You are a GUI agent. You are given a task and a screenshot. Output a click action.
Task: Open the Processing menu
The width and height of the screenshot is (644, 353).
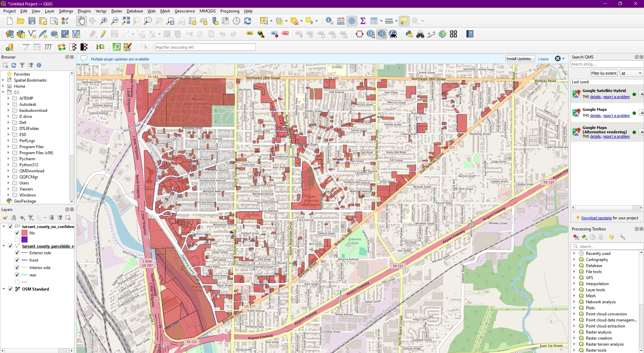(229, 11)
